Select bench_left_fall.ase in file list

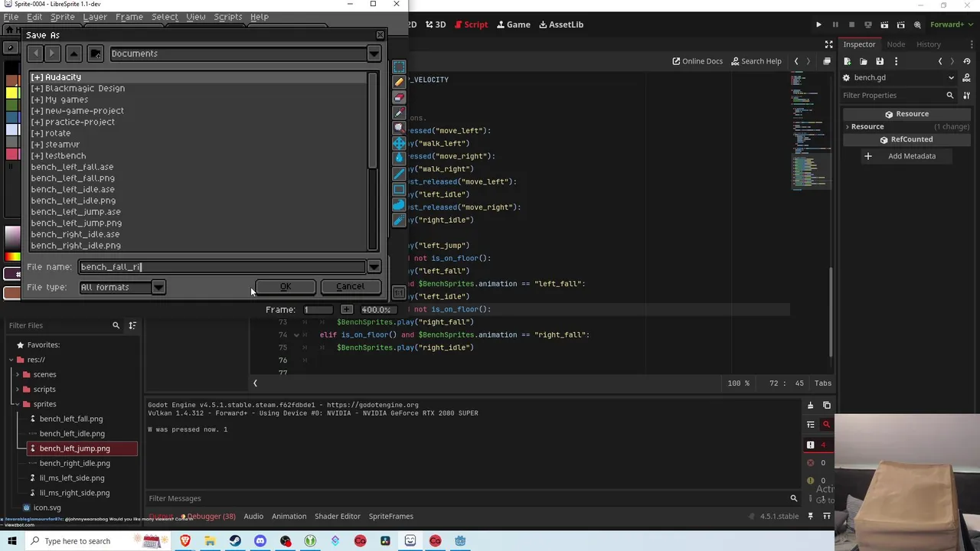(72, 167)
